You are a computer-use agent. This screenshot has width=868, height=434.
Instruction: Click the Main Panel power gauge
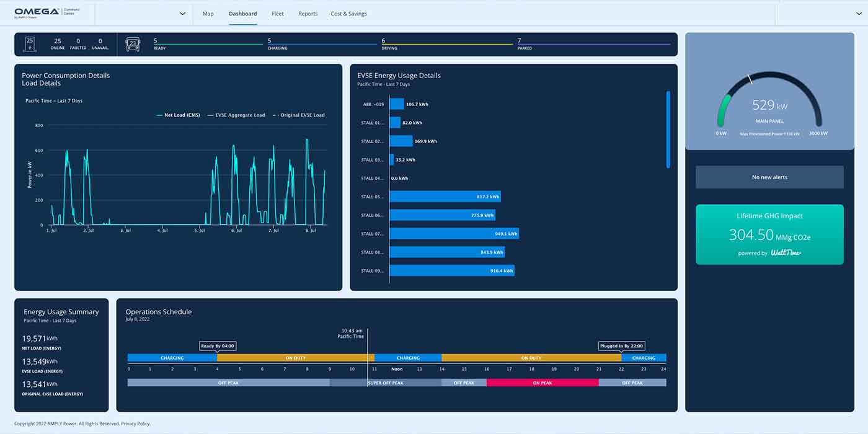point(769,105)
